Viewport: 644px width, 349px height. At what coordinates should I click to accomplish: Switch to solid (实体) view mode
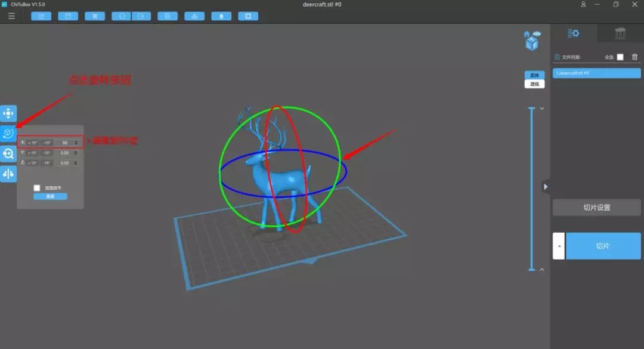click(x=534, y=75)
